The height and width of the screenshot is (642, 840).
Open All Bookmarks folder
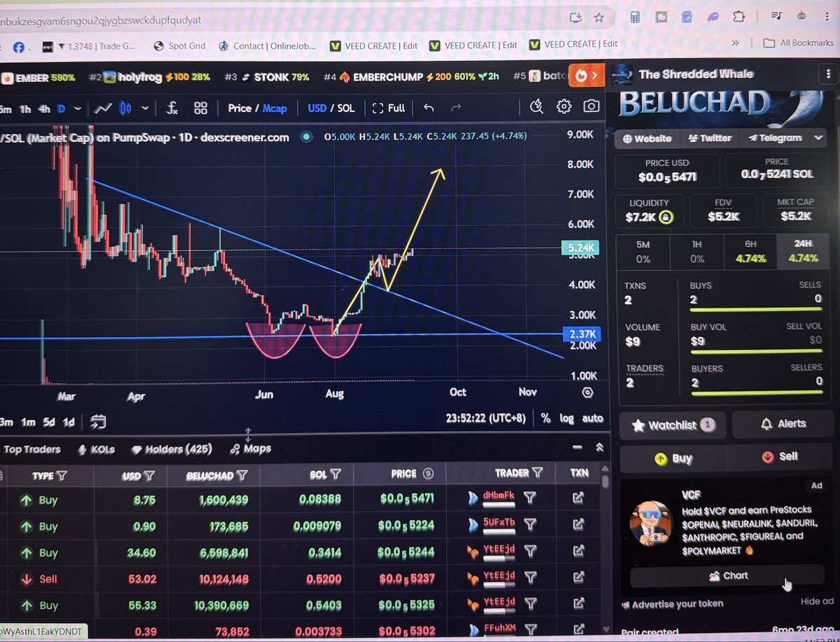tap(798, 43)
